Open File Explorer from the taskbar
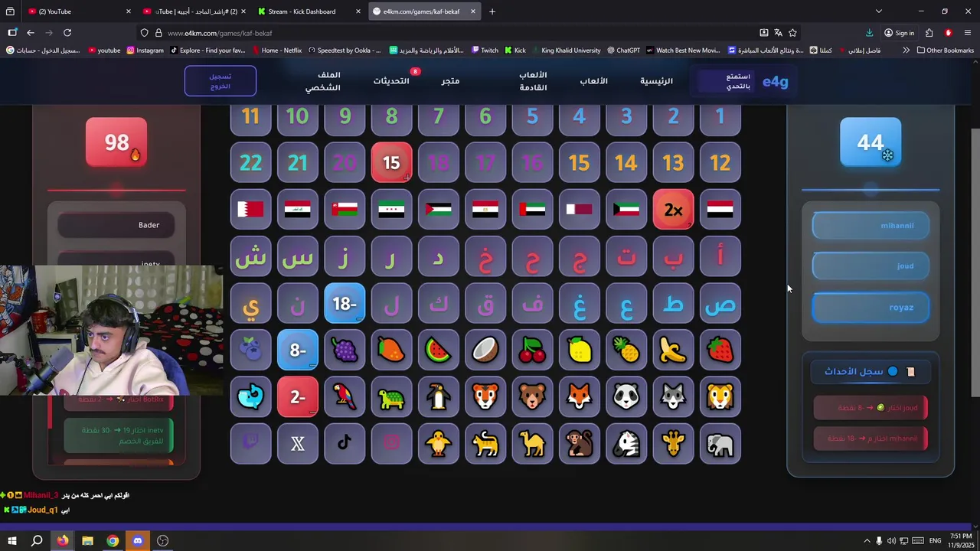 (x=87, y=541)
